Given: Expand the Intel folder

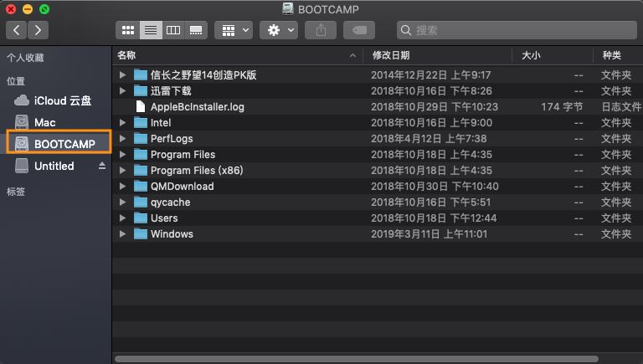Looking at the screenshot, I should (x=122, y=122).
